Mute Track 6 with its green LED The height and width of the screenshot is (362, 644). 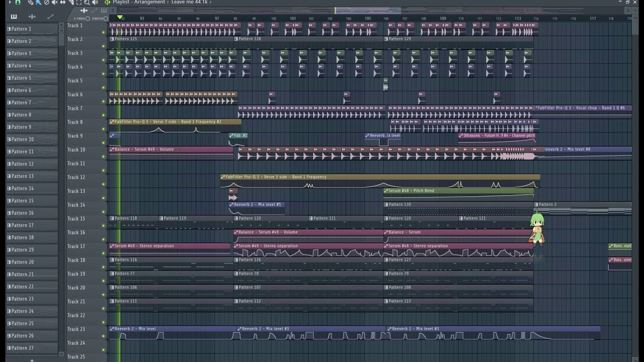tap(104, 101)
